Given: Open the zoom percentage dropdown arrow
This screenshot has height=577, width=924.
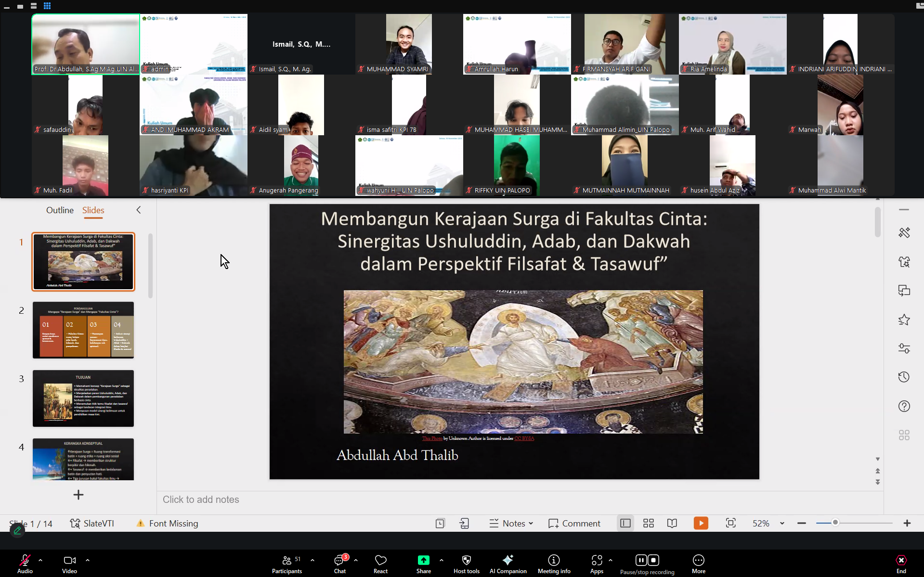Looking at the screenshot, I should click(782, 523).
